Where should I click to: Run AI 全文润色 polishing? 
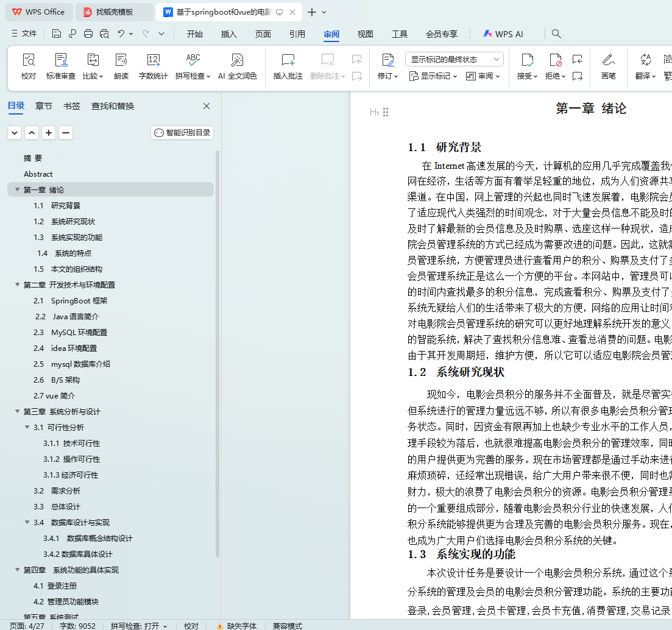pyautogui.click(x=237, y=66)
